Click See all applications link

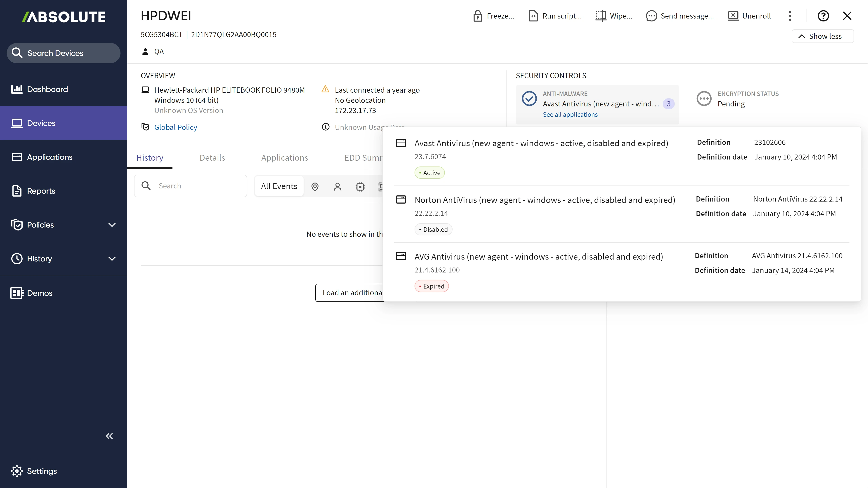(x=570, y=115)
